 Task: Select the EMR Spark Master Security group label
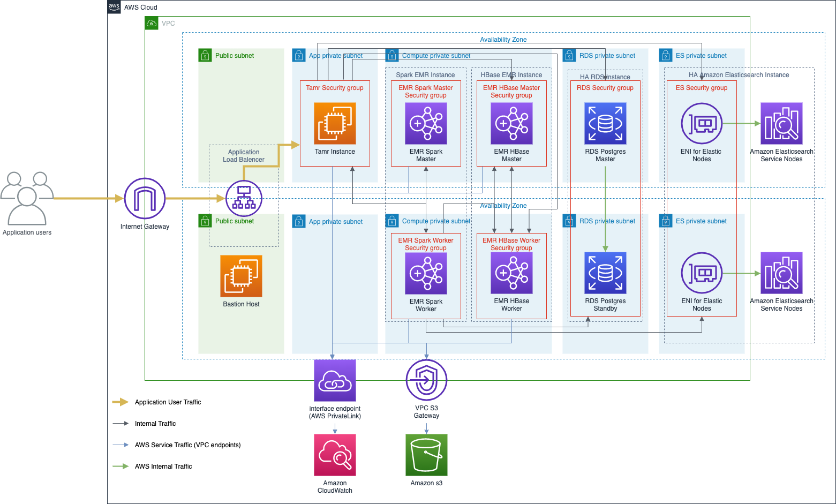click(426, 92)
